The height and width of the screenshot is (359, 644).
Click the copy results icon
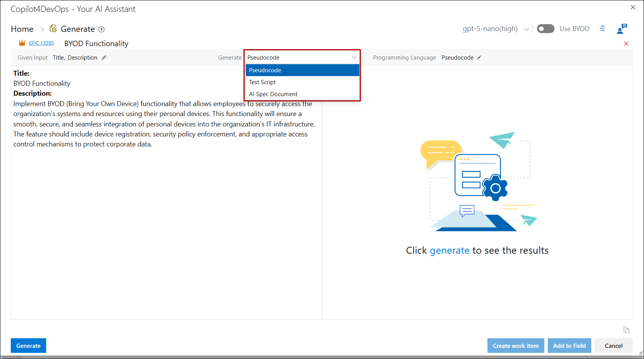tap(626, 330)
